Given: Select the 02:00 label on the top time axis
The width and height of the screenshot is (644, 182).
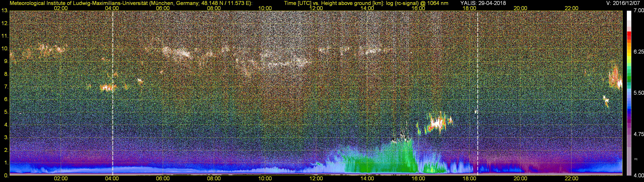Looking at the screenshot, I should [61, 8].
